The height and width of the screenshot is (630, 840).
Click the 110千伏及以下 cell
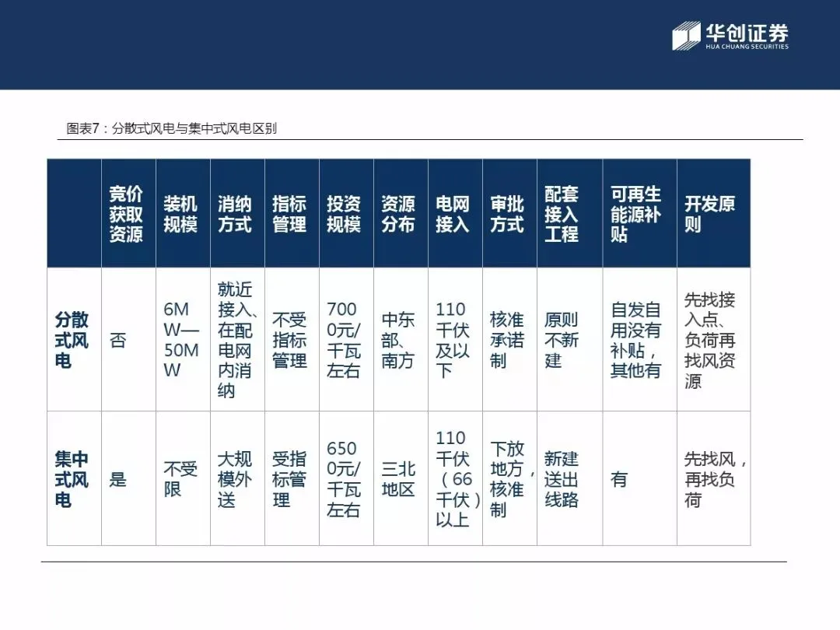[x=455, y=340]
